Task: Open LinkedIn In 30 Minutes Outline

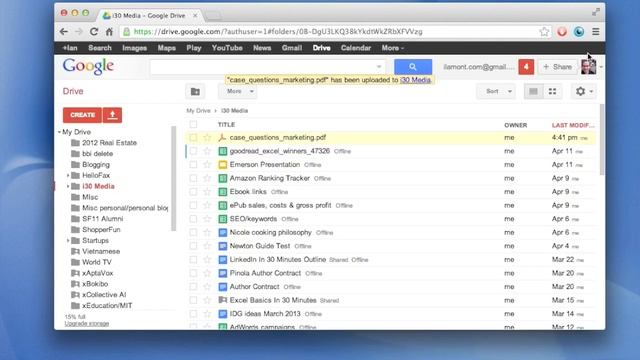Action: [278, 260]
